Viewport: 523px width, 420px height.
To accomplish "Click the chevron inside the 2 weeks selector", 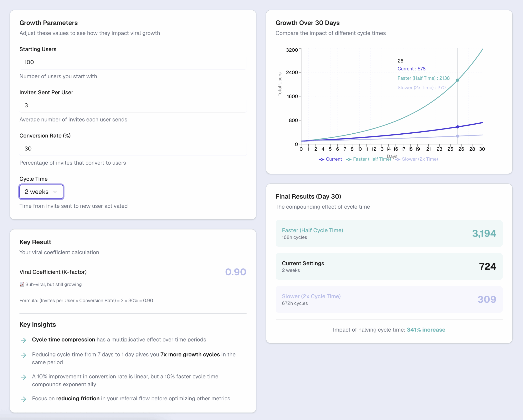I will 55,192.
